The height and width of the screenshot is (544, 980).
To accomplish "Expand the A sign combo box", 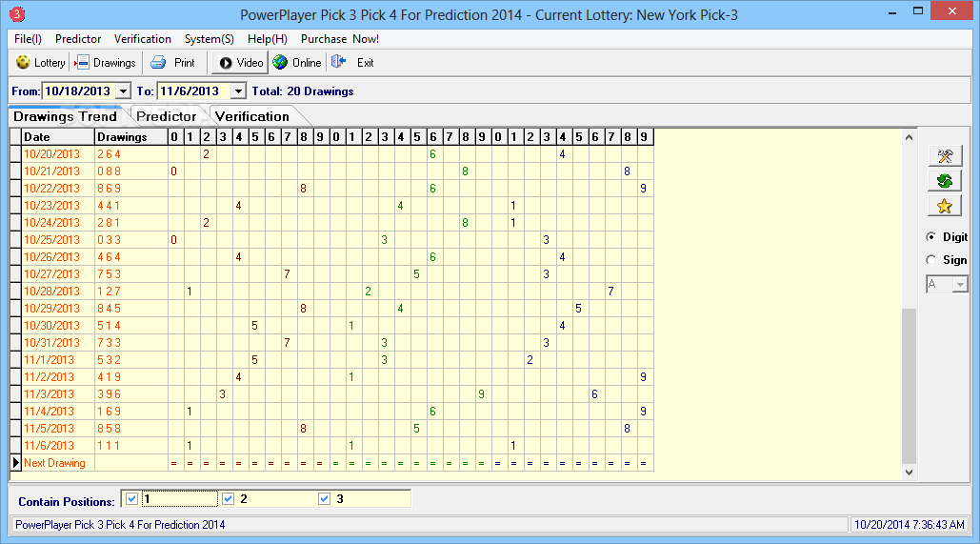I will click(960, 285).
